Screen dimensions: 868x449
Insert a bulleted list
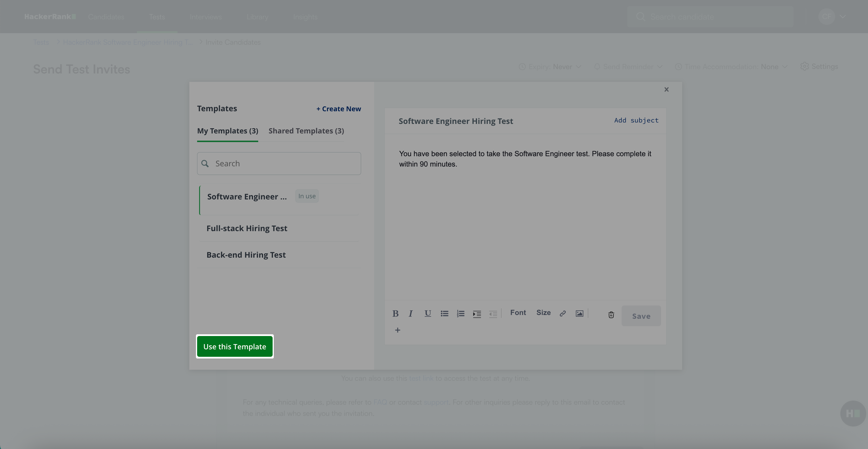[444, 314]
